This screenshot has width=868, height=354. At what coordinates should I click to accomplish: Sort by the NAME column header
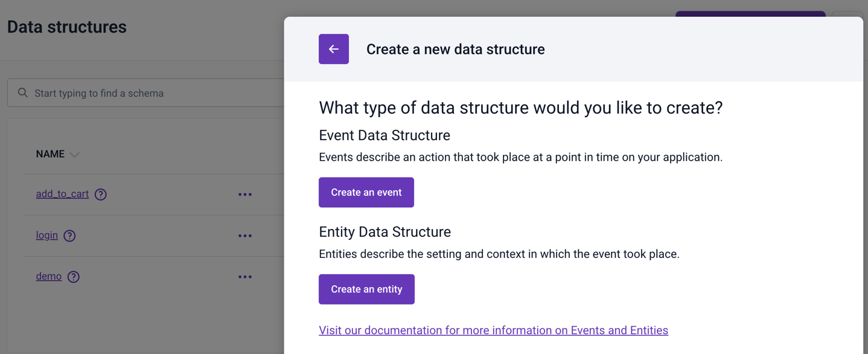50,154
